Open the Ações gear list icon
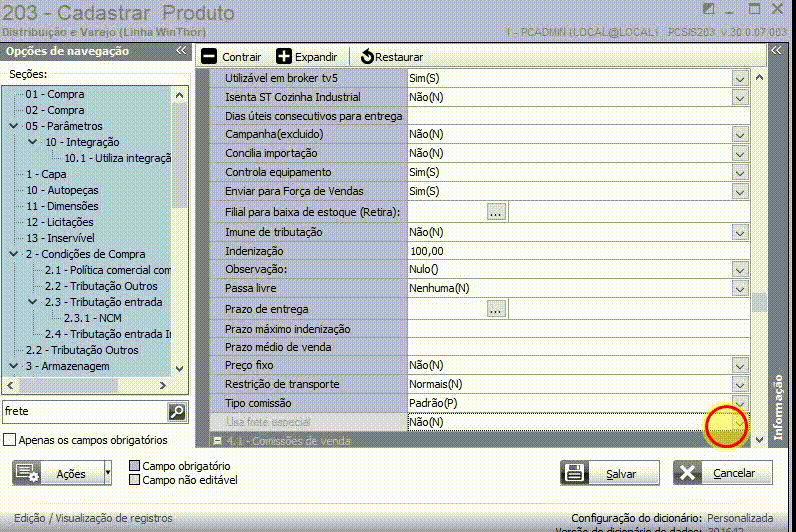 tap(26, 473)
